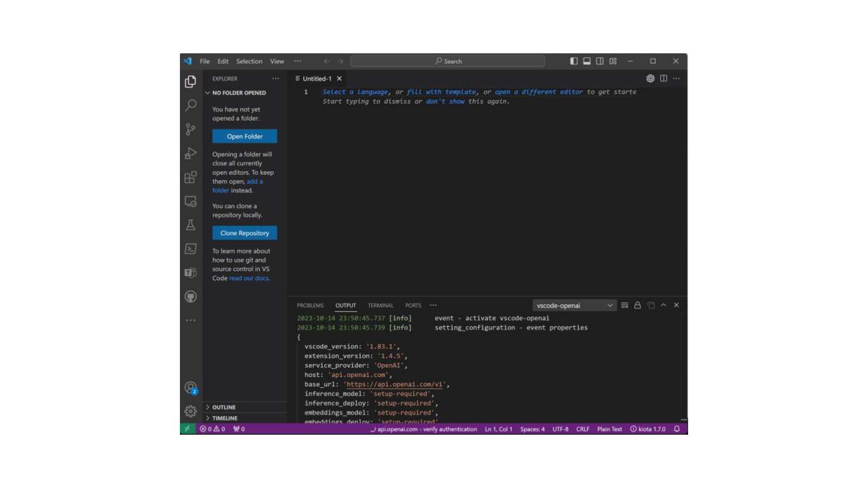The width and height of the screenshot is (868, 488).
Task: Change UTF-8 file encoding
Action: point(560,429)
